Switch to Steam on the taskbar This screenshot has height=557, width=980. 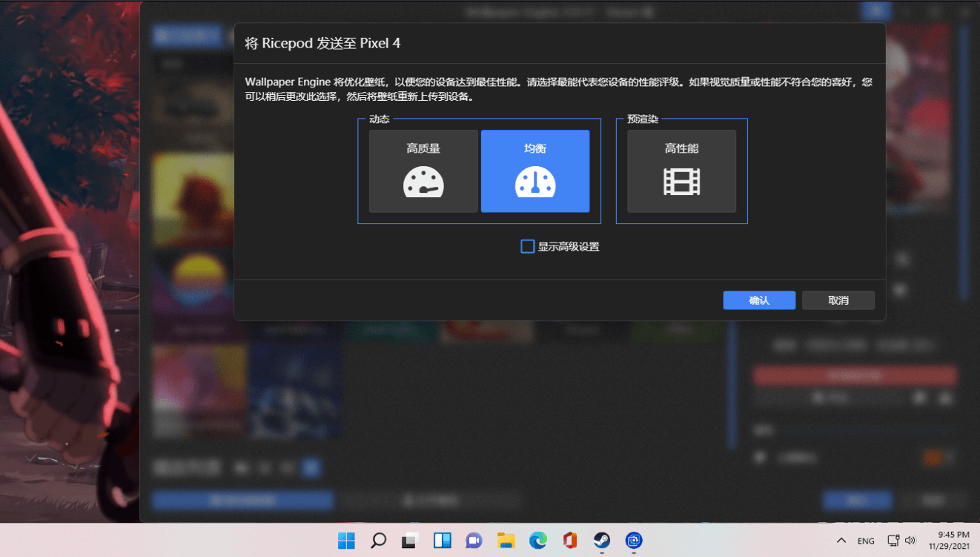tap(602, 541)
